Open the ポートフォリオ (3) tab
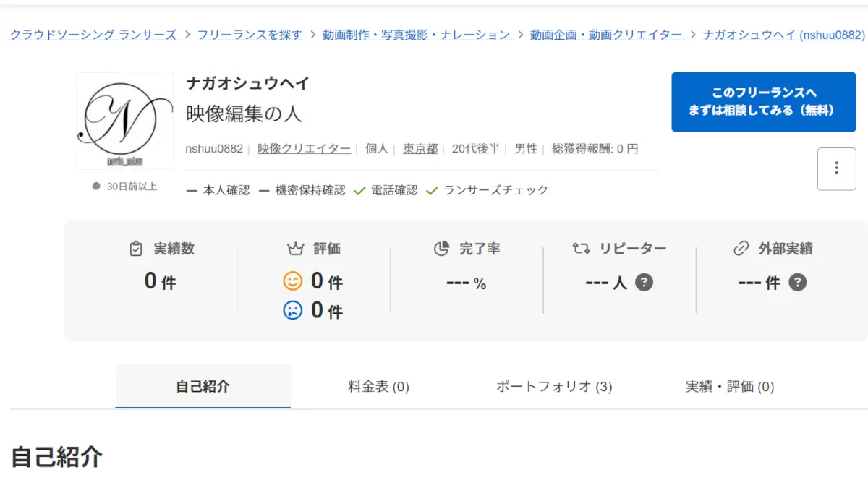 coord(554,387)
